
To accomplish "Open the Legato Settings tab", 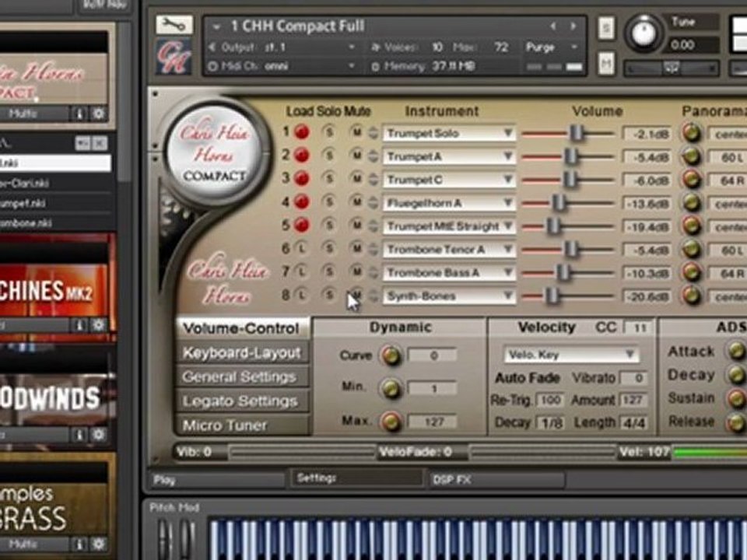I will click(242, 401).
